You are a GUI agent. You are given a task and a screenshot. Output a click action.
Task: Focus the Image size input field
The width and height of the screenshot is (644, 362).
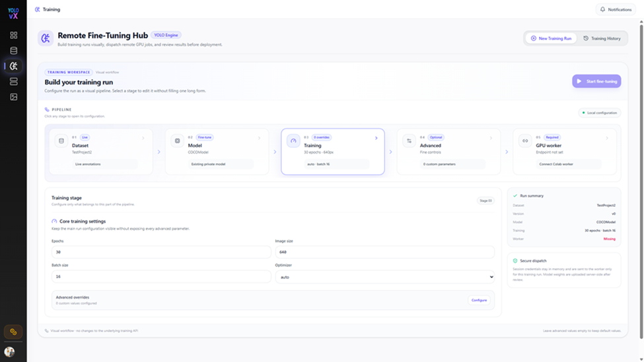[x=385, y=252]
